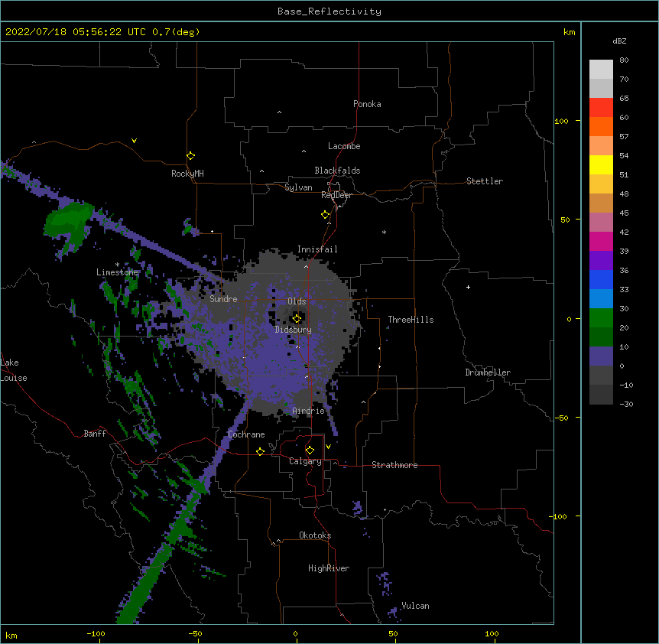This screenshot has width=659, height=644.
Task: Click the dBZ legend heading
Action: tap(619, 41)
